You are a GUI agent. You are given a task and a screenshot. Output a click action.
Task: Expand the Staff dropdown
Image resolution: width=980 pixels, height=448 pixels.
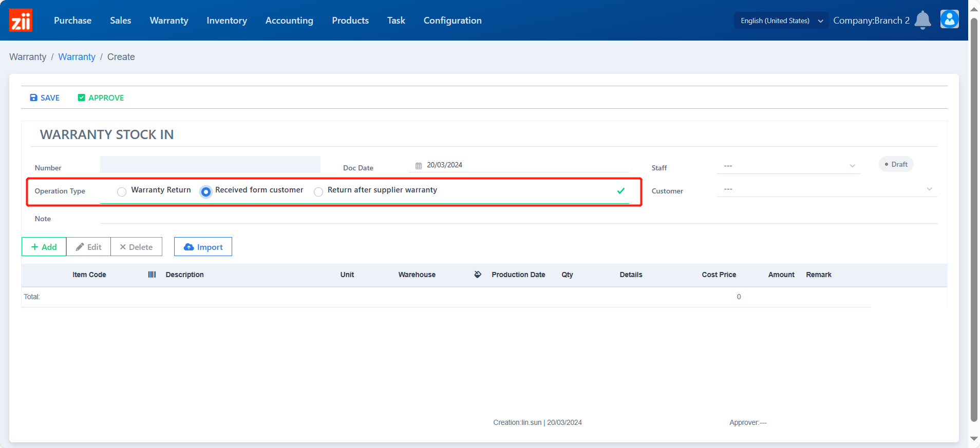click(788, 166)
